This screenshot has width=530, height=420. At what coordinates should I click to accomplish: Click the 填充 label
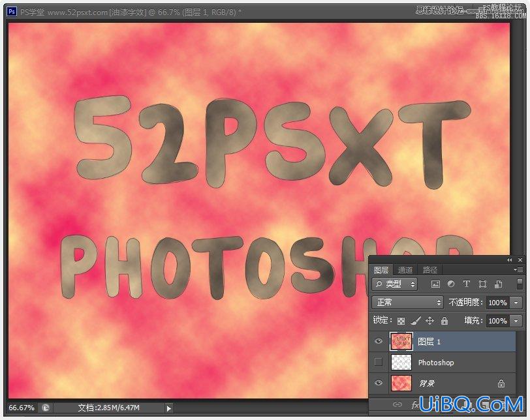click(x=474, y=321)
